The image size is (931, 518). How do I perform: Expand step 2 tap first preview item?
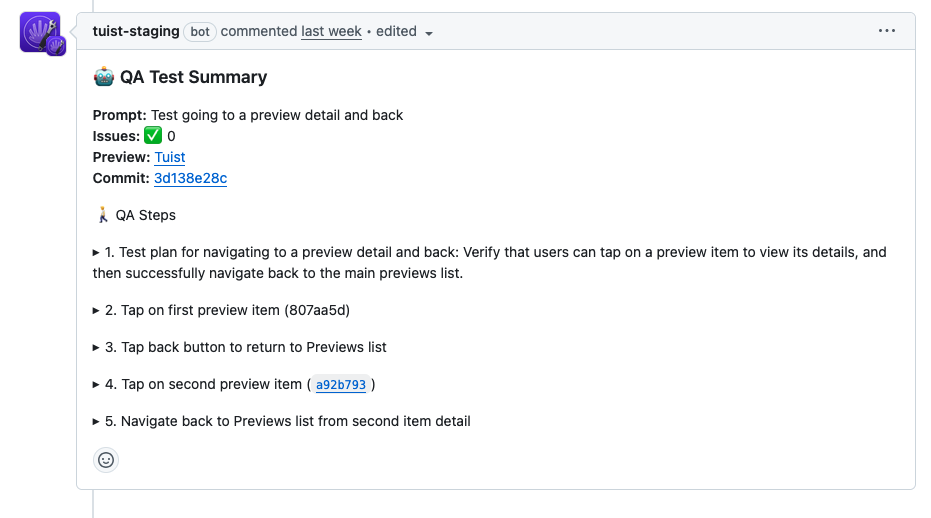(x=97, y=310)
